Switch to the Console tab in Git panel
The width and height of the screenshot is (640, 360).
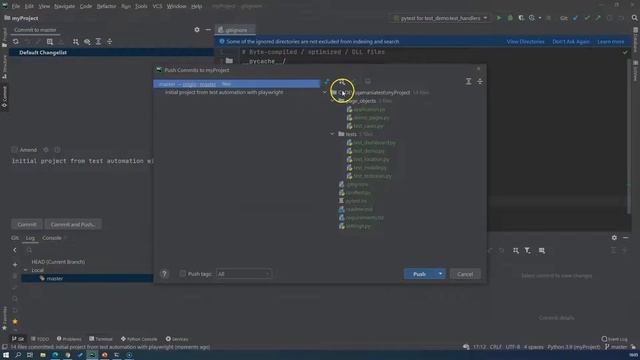[52, 238]
